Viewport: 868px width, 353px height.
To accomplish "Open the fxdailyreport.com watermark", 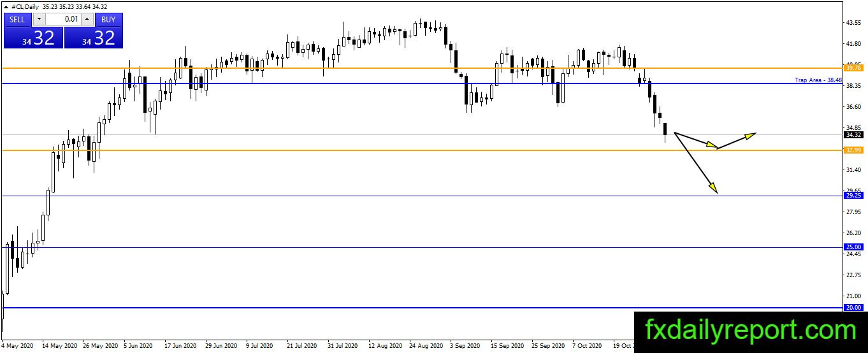I will pos(751,331).
